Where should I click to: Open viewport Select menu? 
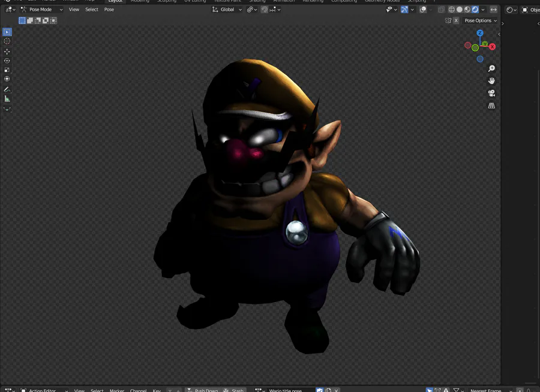[x=92, y=10]
